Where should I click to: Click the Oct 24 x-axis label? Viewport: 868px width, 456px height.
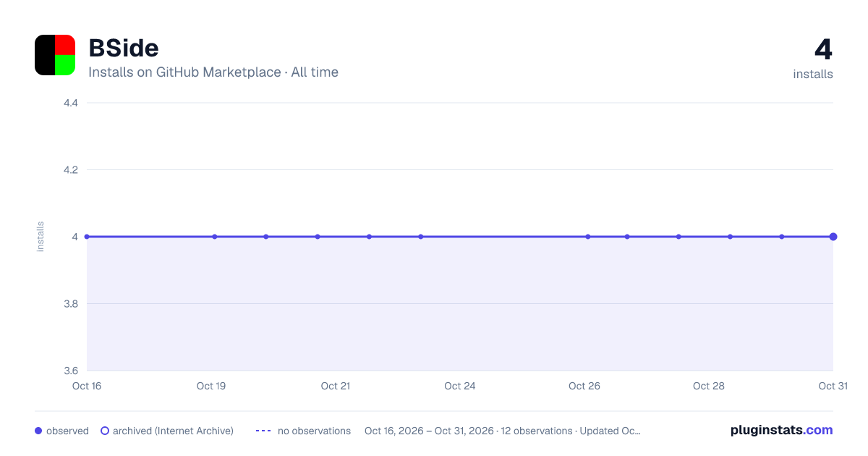(460, 386)
